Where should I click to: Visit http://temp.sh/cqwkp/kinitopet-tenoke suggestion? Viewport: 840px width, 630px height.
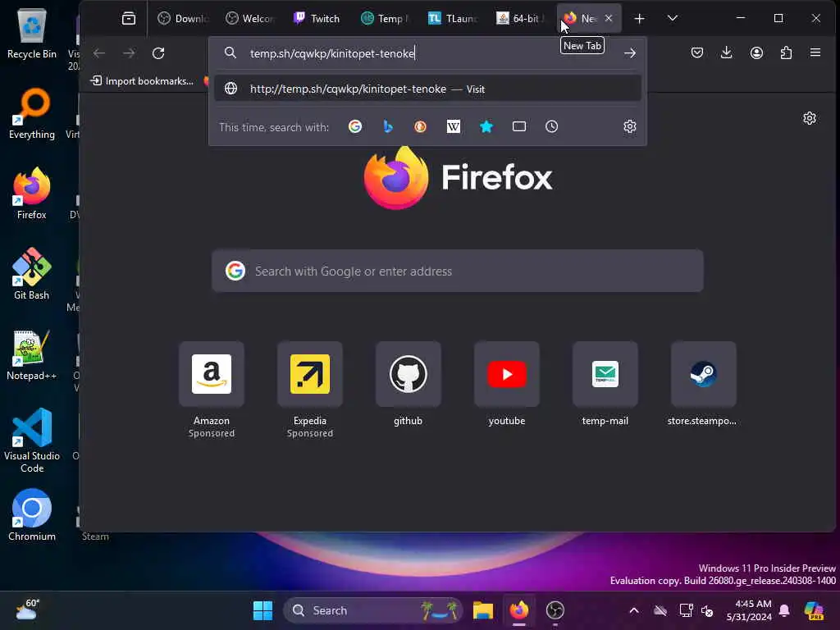tap(427, 89)
